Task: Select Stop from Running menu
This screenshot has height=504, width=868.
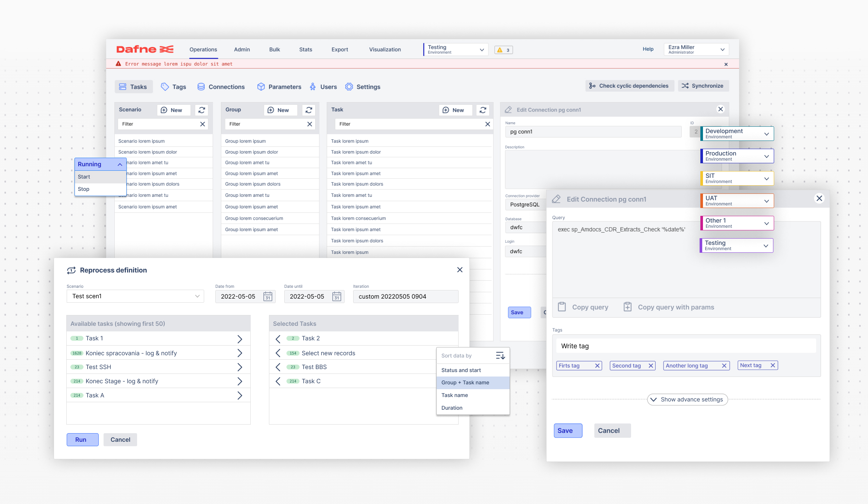Action: tap(83, 189)
